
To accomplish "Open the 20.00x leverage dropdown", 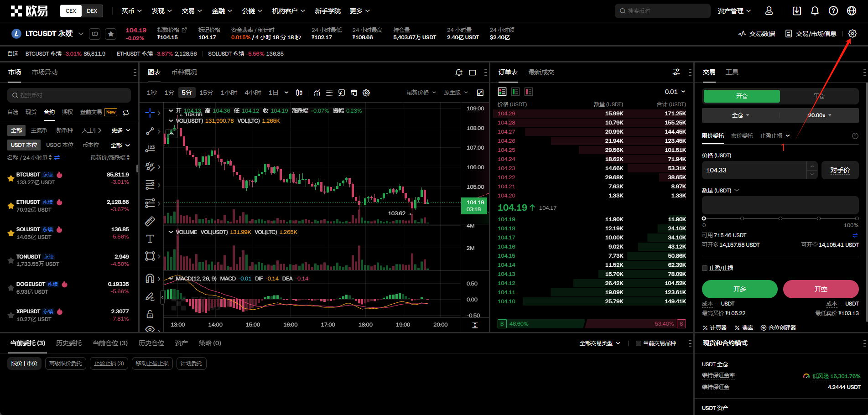I will (x=819, y=115).
